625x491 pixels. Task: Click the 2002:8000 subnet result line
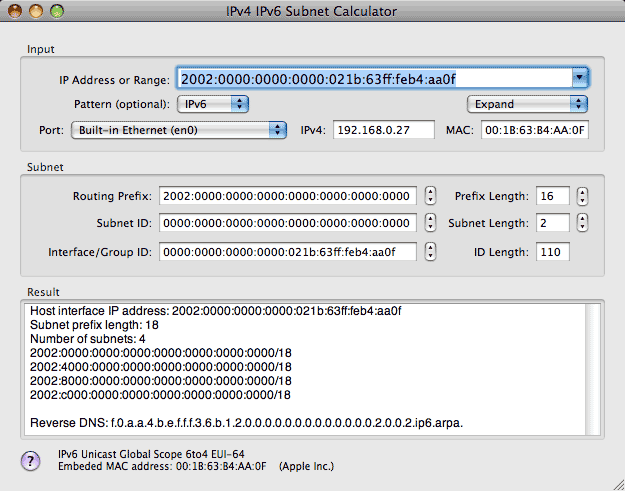click(x=161, y=381)
